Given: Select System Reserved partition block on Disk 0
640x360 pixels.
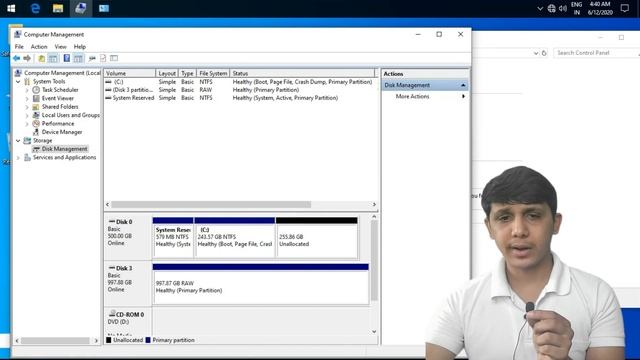Looking at the screenshot, I should click(x=173, y=238).
